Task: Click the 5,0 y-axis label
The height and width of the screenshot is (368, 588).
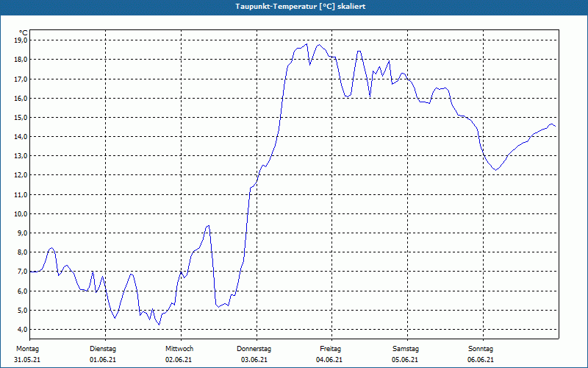Action: click(x=22, y=310)
